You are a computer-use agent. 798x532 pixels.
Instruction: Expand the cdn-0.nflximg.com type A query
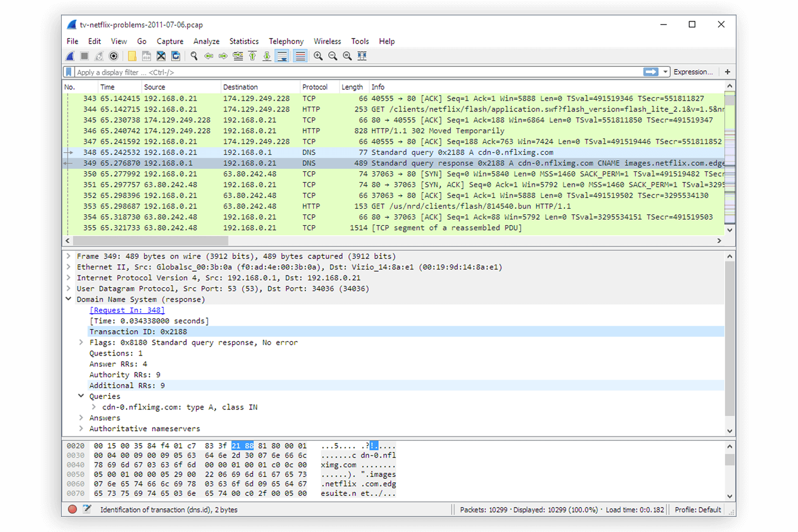click(x=94, y=407)
